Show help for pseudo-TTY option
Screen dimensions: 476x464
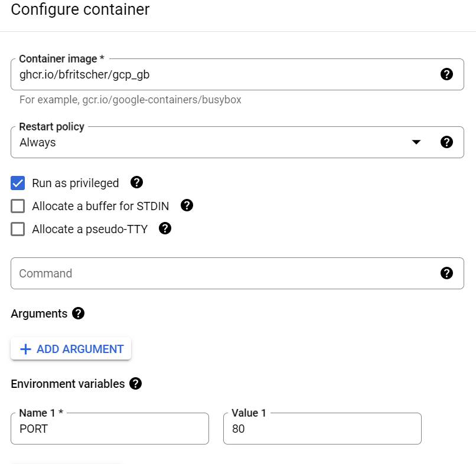coord(165,228)
